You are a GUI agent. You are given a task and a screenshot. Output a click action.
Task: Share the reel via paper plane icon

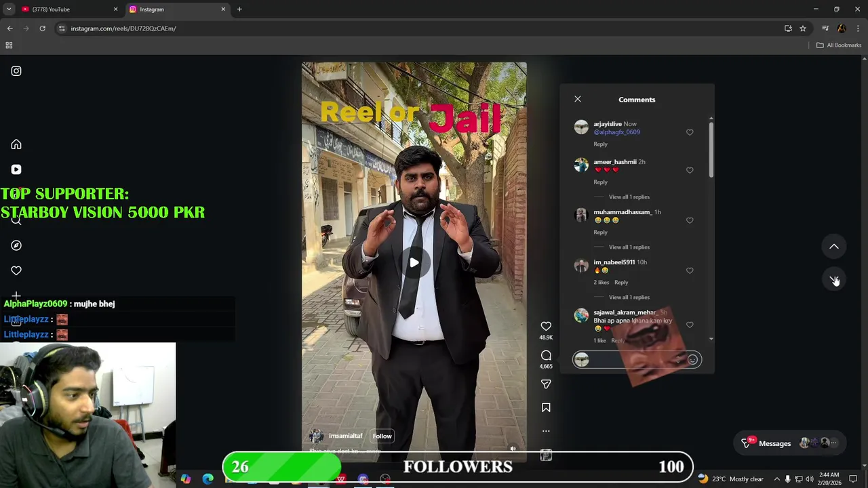[546, 384]
